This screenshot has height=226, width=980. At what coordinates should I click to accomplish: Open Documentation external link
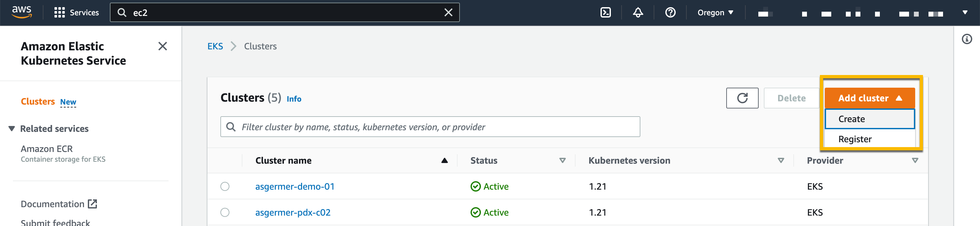point(59,204)
